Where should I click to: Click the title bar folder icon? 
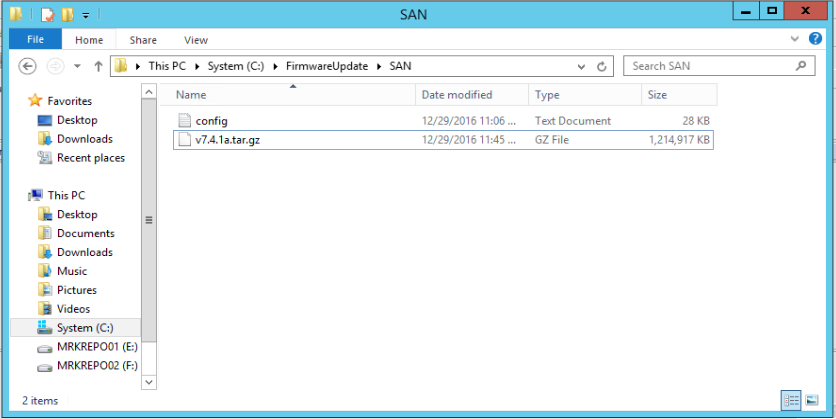[16, 13]
